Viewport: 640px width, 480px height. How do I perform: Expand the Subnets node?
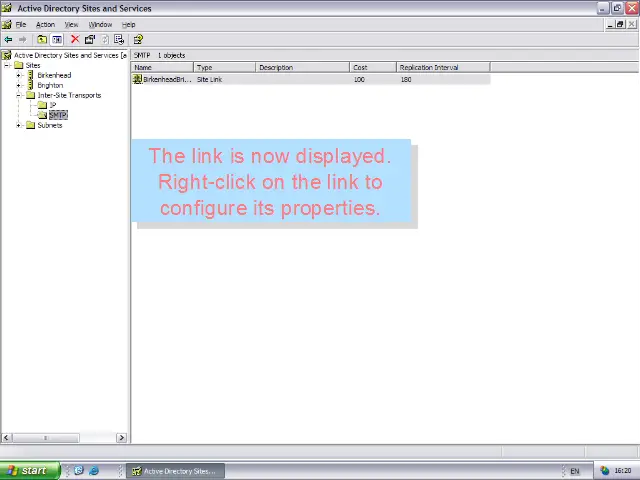(18, 125)
